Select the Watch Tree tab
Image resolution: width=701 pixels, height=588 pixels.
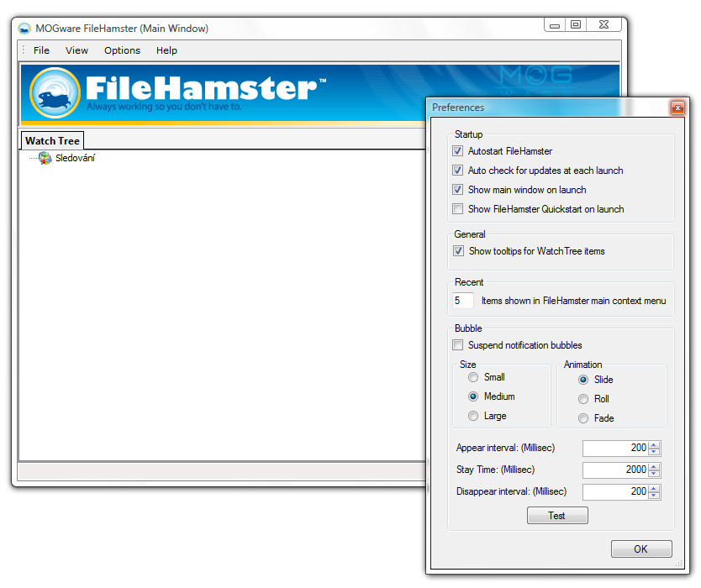click(x=52, y=141)
